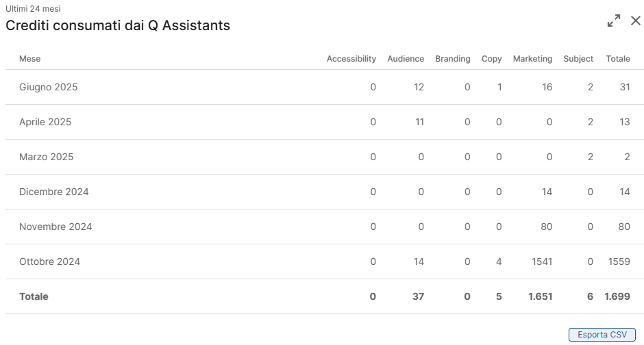Viewport: 644px width, 345px height.
Task: Sort by the Mese column header
Action: coord(30,59)
